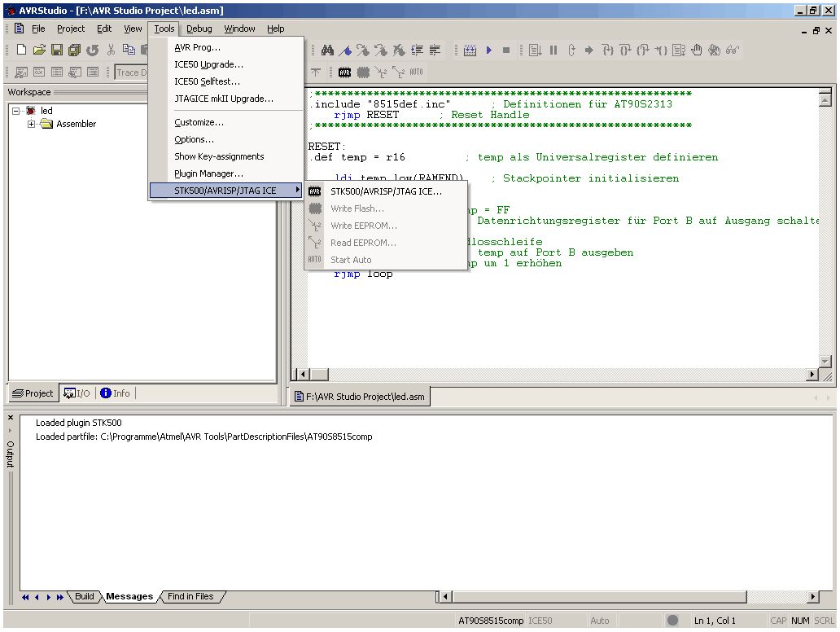Open Plugin Manager... menu entry
Screen dimensions: 840x632
point(208,173)
